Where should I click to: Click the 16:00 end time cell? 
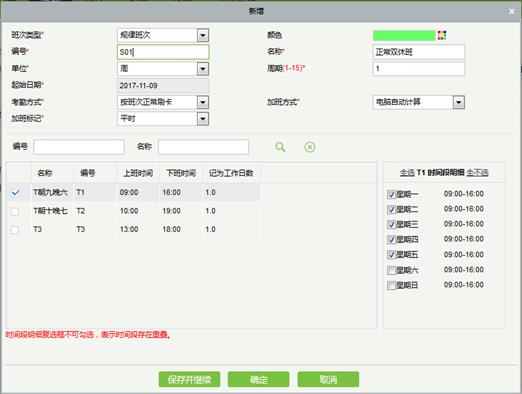[x=171, y=192]
